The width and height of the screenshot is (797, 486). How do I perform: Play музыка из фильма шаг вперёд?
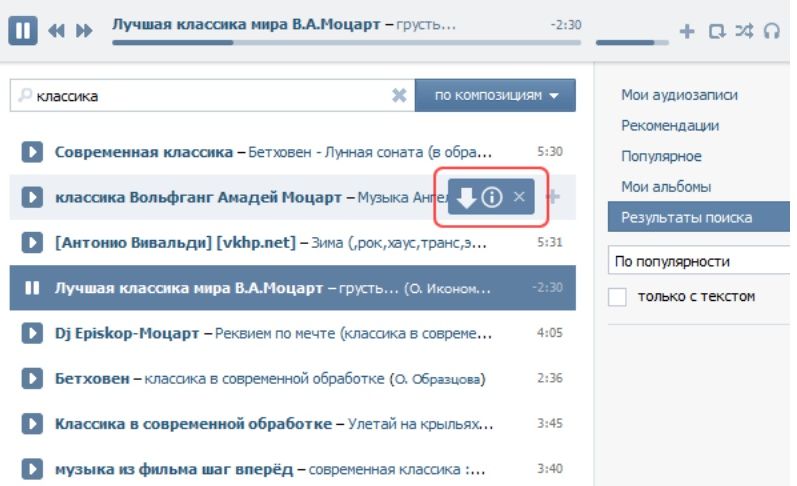pyautogui.click(x=32, y=469)
